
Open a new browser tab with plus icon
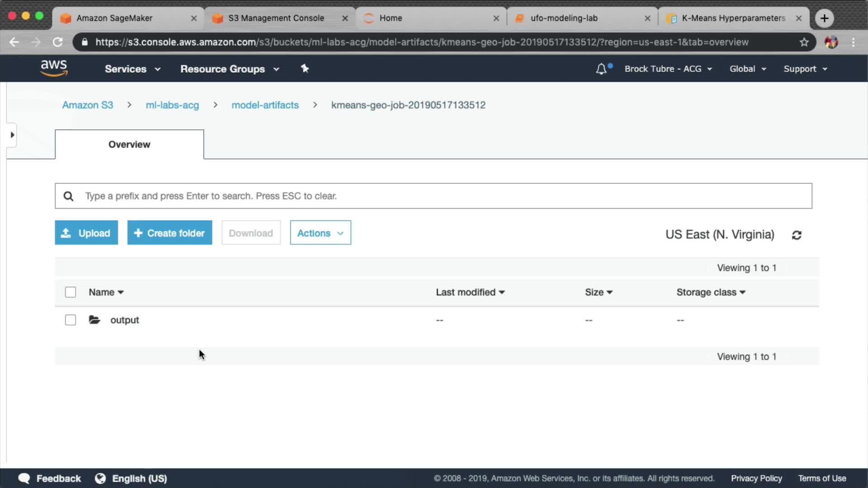[x=824, y=18]
